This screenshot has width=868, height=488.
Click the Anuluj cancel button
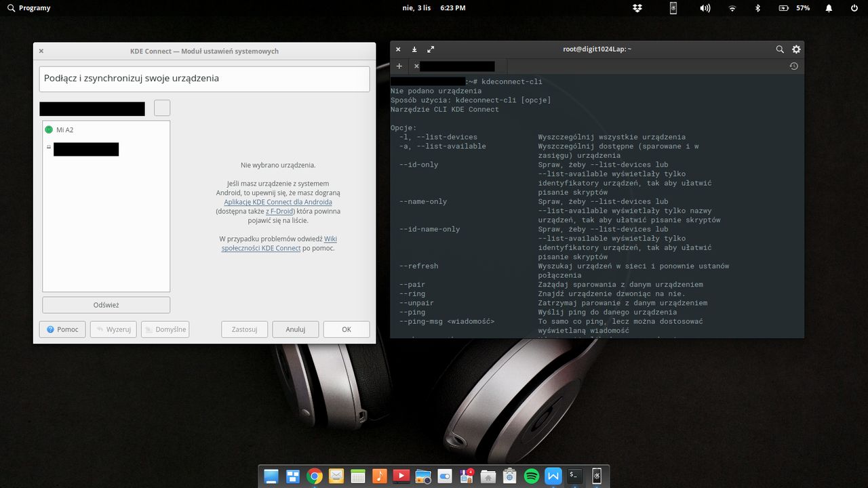296,329
